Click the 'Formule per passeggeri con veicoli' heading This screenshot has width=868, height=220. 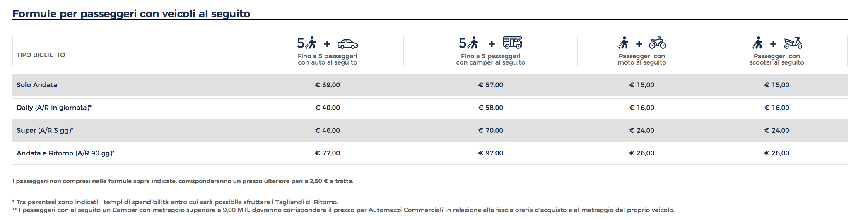click(131, 14)
